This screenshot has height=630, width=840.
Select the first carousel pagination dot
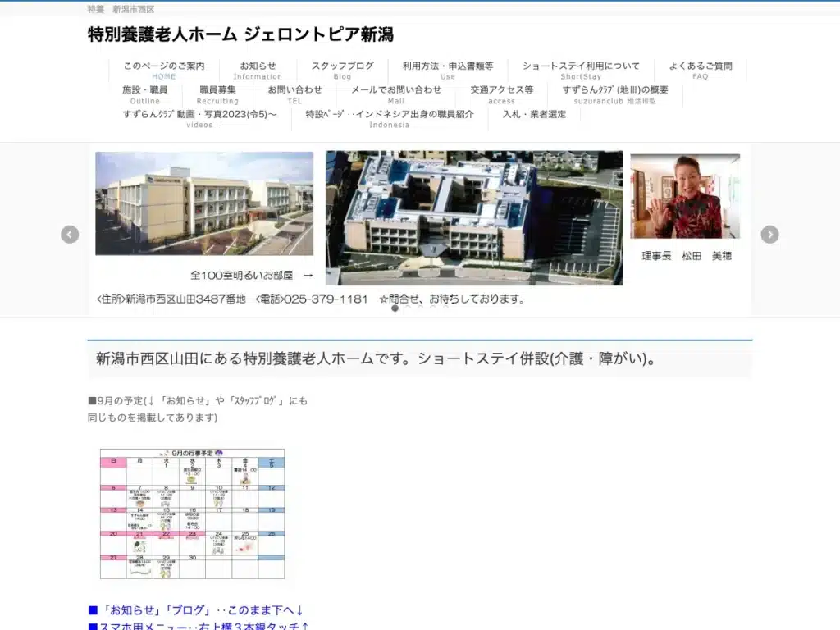click(395, 308)
